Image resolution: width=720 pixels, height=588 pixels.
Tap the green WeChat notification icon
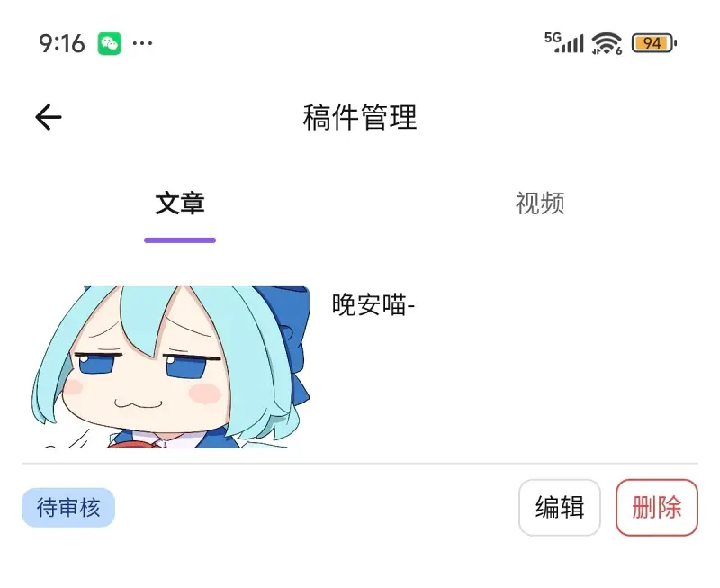point(109,43)
